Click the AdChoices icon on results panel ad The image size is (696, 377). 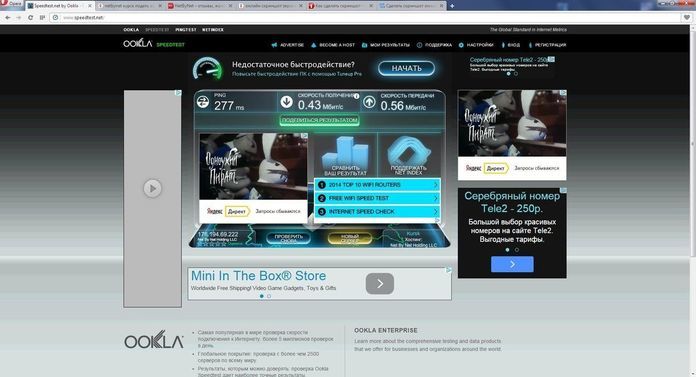304,135
